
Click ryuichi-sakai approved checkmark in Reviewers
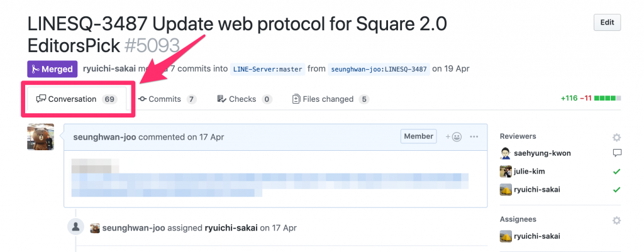tap(616, 190)
